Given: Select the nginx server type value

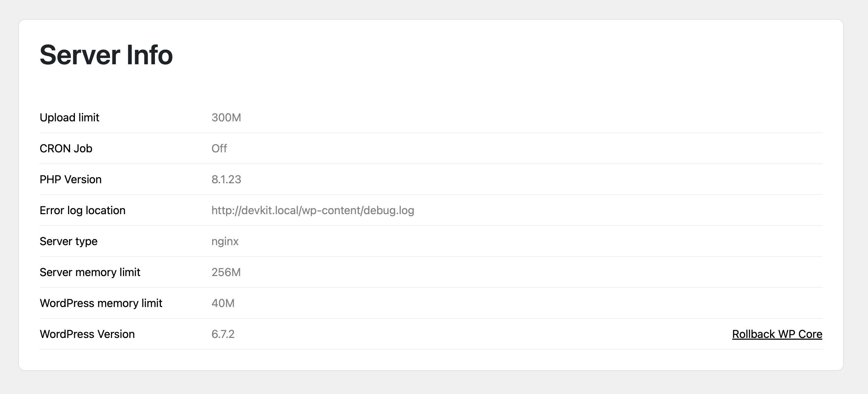Looking at the screenshot, I should coord(225,241).
